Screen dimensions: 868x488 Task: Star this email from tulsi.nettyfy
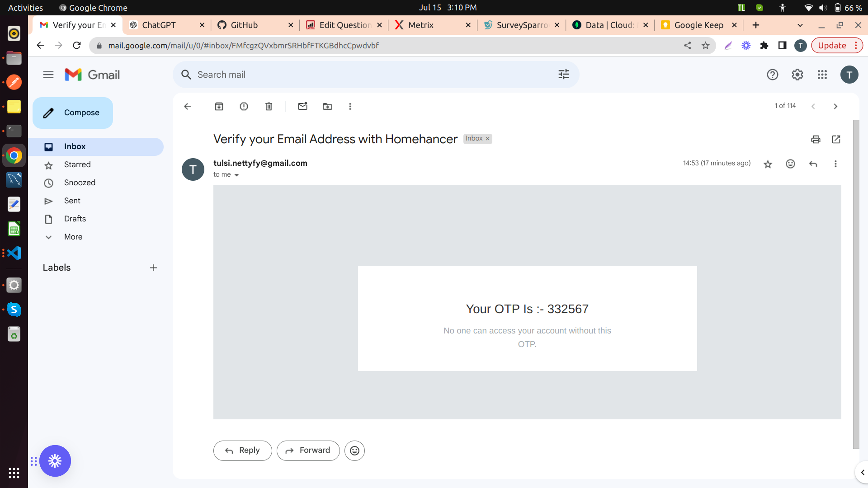click(x=768, y=164)
